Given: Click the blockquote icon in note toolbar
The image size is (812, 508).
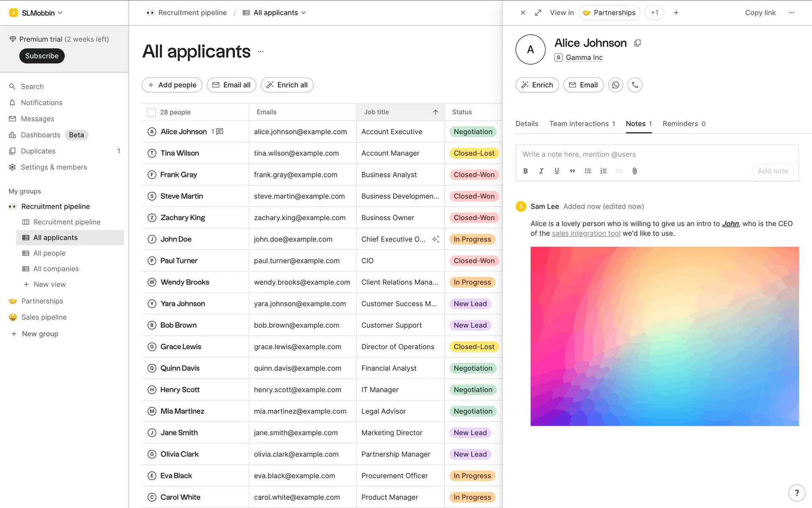Looking at the screenshot, I should [572, 171].
